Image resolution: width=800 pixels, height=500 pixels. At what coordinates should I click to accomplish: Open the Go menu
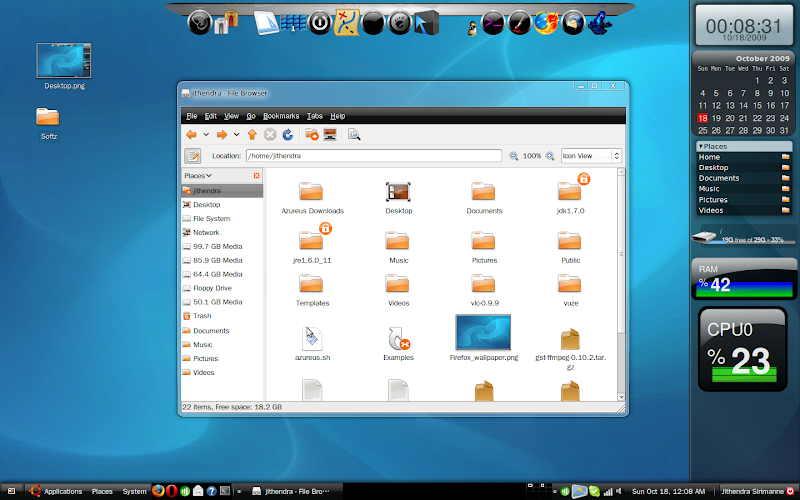tap(251, 116)
